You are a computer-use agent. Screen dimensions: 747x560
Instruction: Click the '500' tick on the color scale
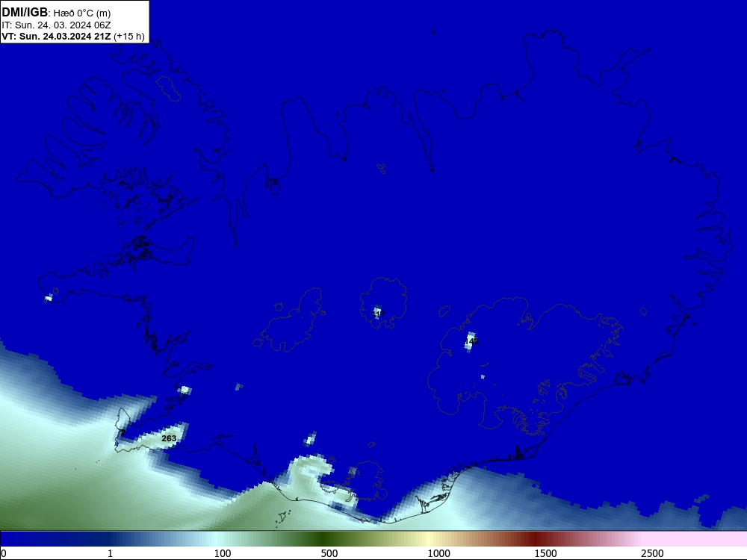click(x=329, y=553)
